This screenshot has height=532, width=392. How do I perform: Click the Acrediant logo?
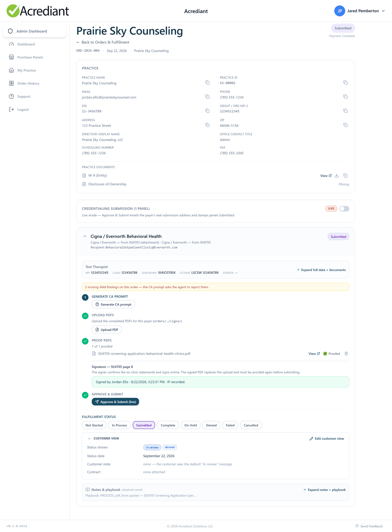click(38, 11)
